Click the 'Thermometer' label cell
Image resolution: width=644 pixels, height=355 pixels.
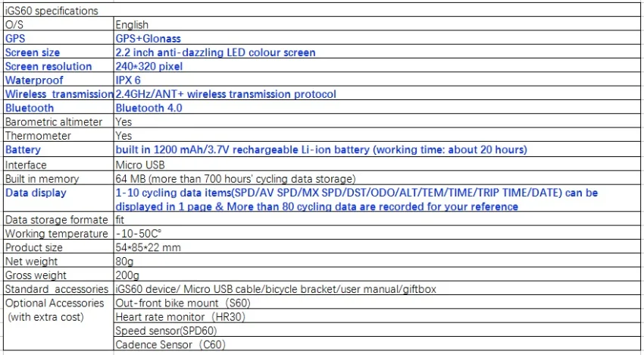click(59, 135)
